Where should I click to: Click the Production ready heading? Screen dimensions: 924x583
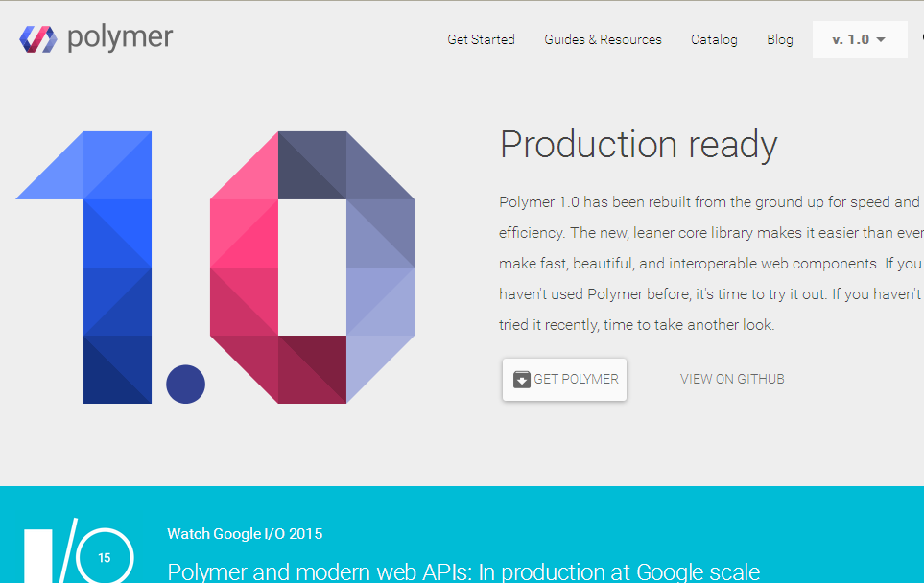pyautogui.click(x=638, y=145)
